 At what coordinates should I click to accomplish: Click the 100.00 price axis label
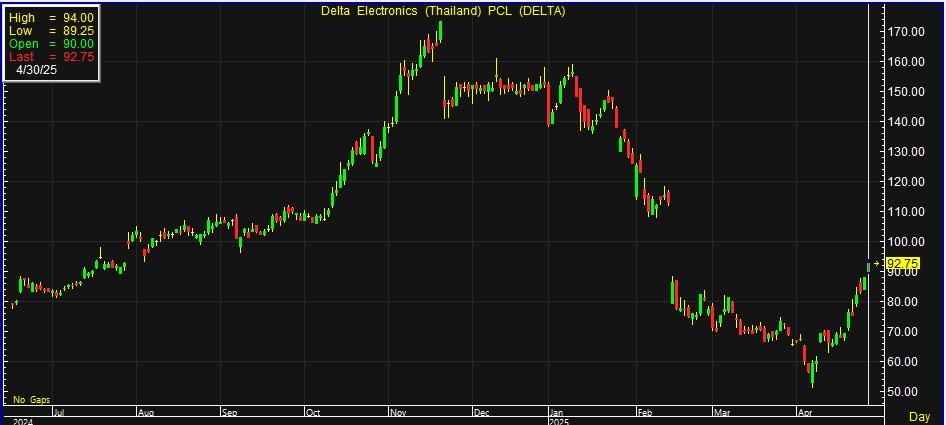pos(907,241)
